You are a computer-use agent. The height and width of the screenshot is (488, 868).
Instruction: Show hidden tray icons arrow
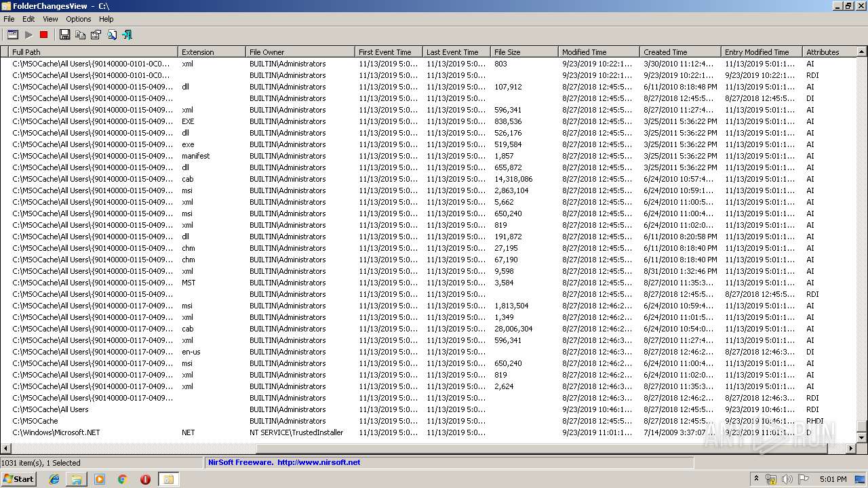[756, 479]
